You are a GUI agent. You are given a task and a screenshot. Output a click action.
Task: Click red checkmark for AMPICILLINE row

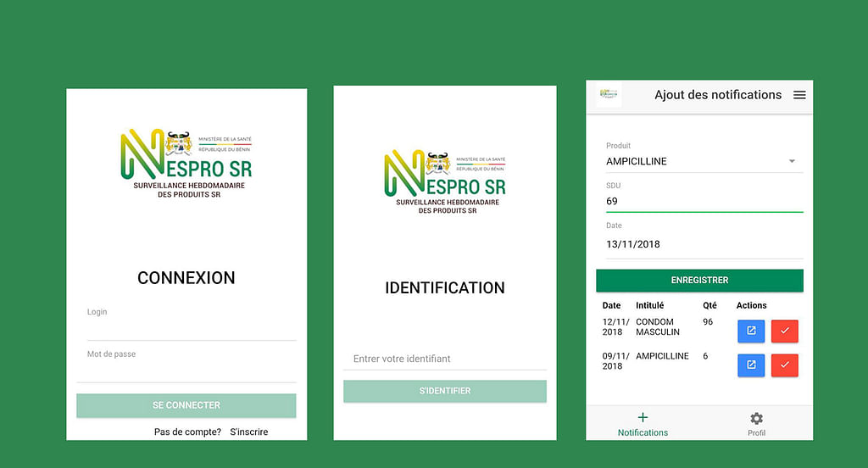point(785,365)
